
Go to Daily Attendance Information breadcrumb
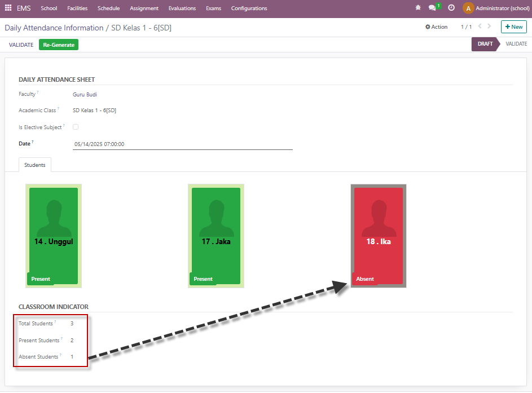54,28
